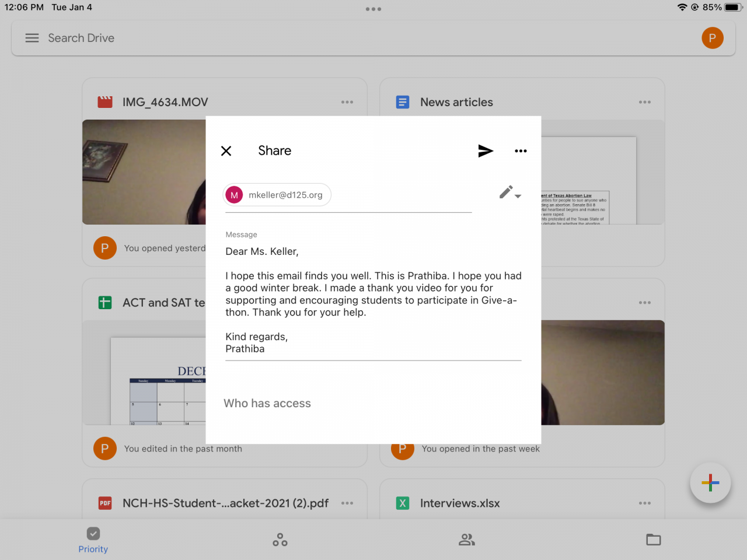This screenshot has width=747, height=560.
Task: Tap the multitasking three-dot handle
Action: pyautogui.click(x=373, y=9)
